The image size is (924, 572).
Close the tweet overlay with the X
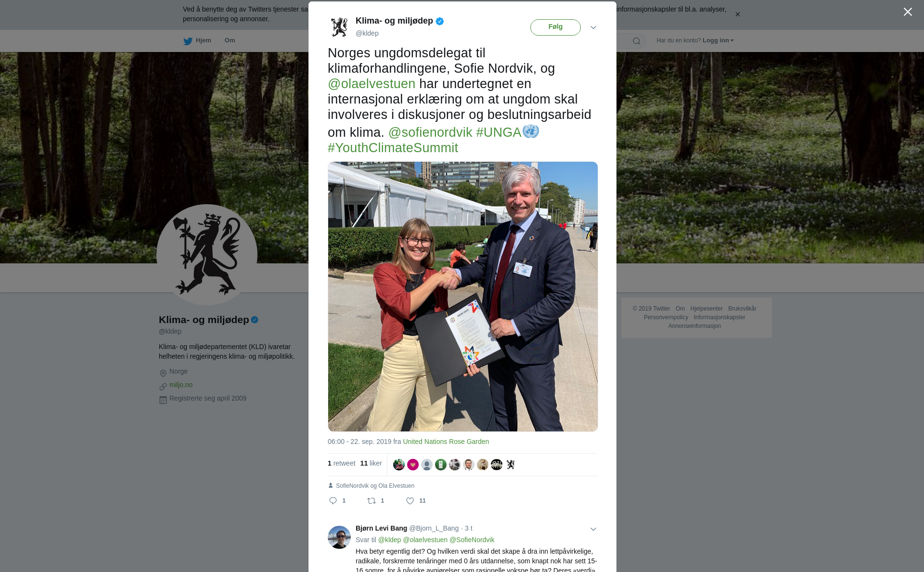pyautogui.click(x=908, y=12)
